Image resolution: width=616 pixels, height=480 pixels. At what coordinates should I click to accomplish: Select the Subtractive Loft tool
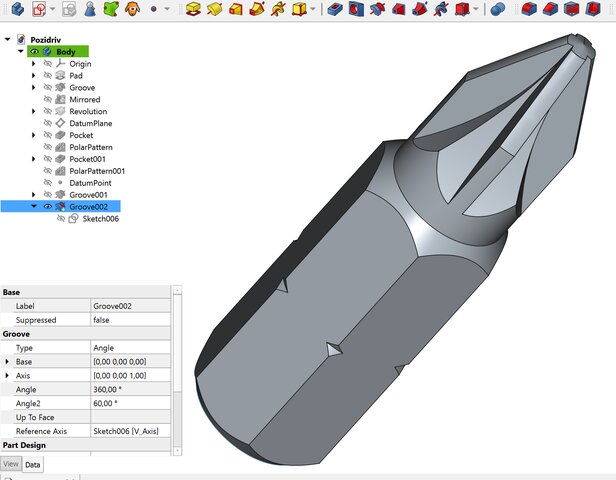pos(398,9)
